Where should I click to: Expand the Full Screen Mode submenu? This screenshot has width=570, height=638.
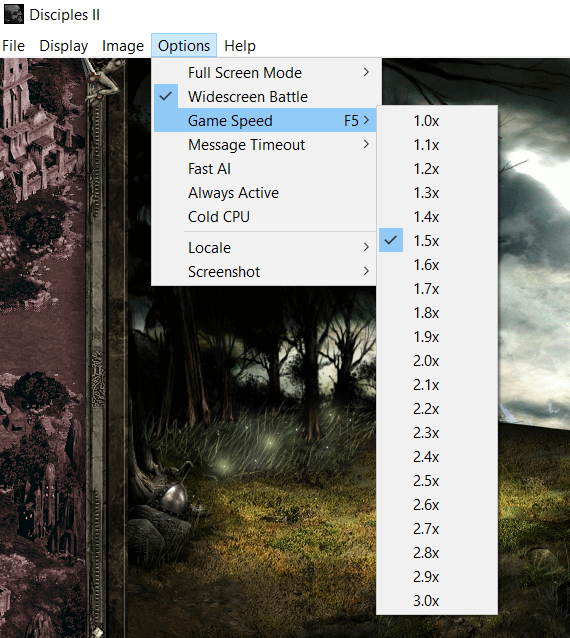(x=264, y=72)
